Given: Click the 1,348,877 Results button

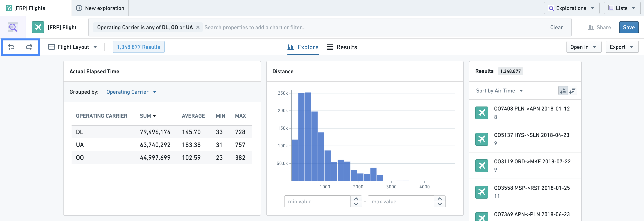Looking at the screenshot, I should click(x=139, y=47).
